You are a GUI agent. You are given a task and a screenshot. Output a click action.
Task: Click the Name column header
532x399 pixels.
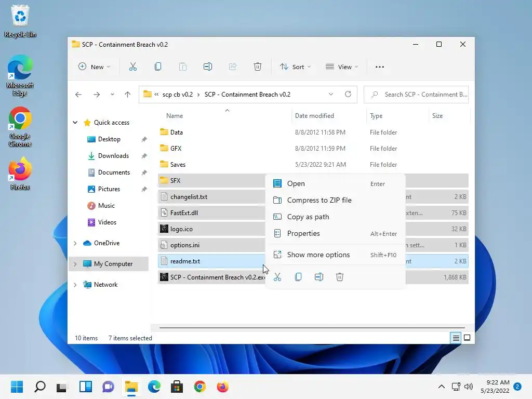tap(224, 116)
